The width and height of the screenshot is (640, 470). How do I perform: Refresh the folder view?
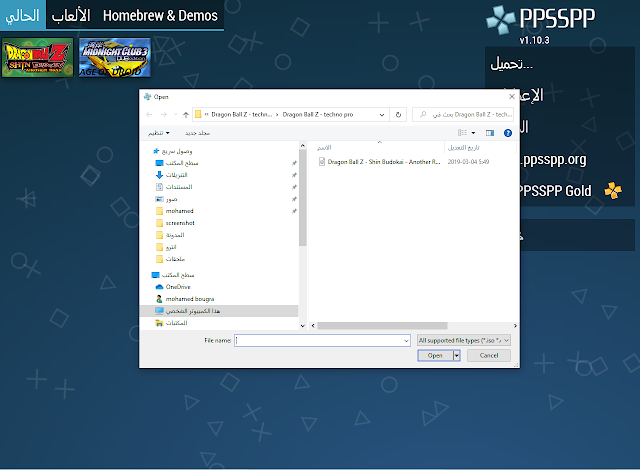pos(398,115)
